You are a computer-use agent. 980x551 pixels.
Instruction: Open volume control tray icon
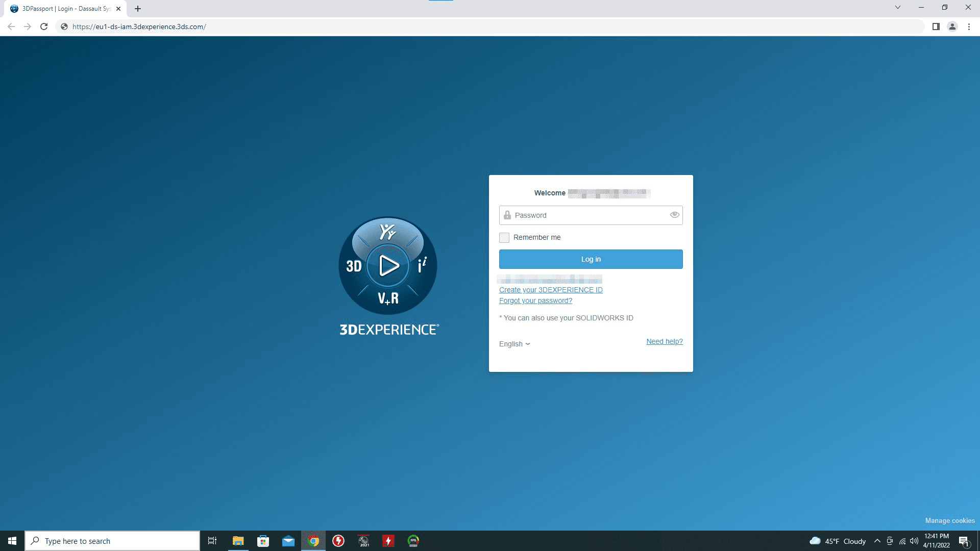[914, 541]
